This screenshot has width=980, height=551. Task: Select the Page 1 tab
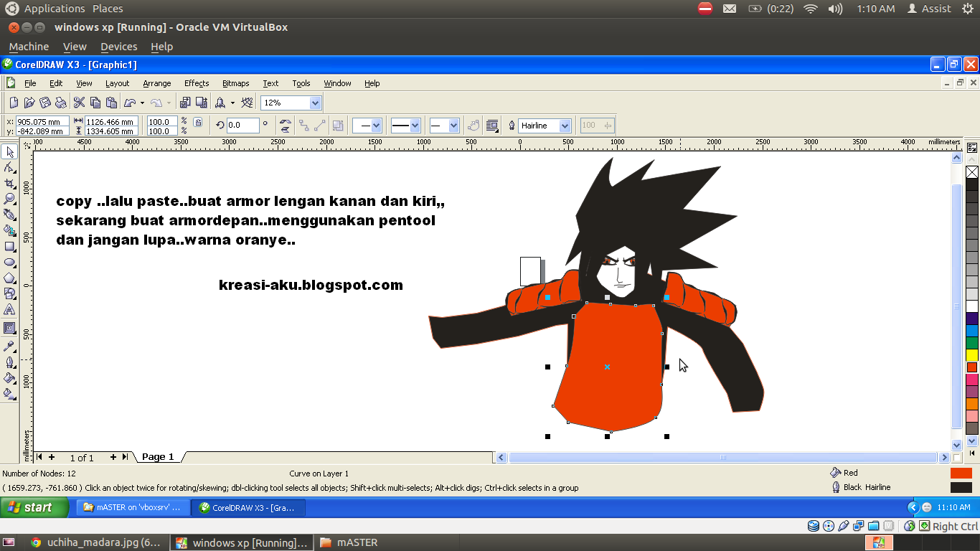(158, 457)
